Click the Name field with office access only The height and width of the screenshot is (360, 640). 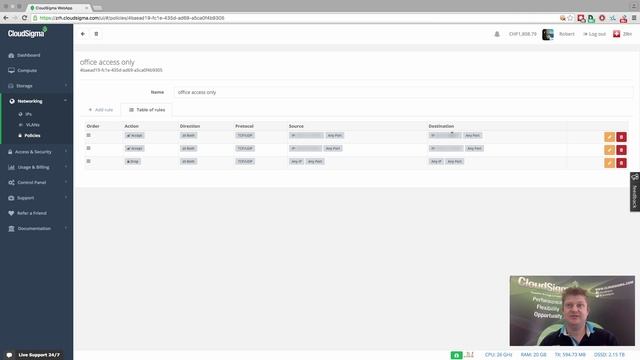click(403, 92)
